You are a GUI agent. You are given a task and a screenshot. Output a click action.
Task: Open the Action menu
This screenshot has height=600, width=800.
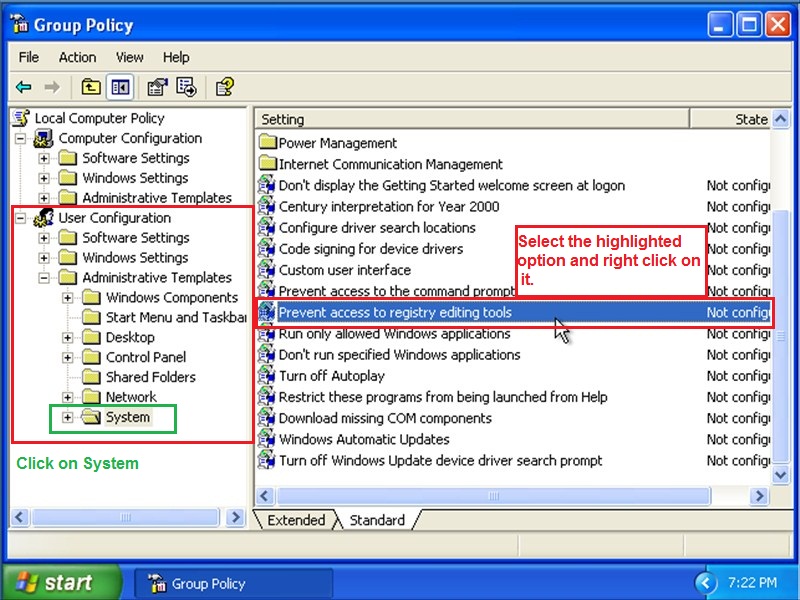pos(77,57)
